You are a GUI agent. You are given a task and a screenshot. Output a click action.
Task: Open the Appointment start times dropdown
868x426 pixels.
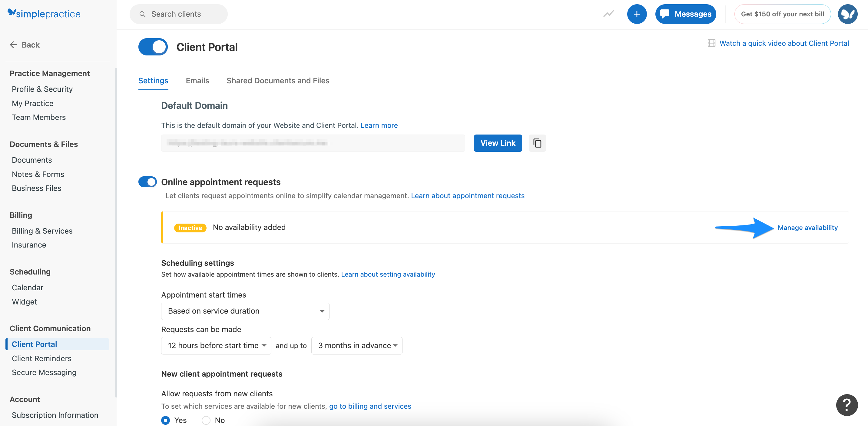[x=245, y=311]
